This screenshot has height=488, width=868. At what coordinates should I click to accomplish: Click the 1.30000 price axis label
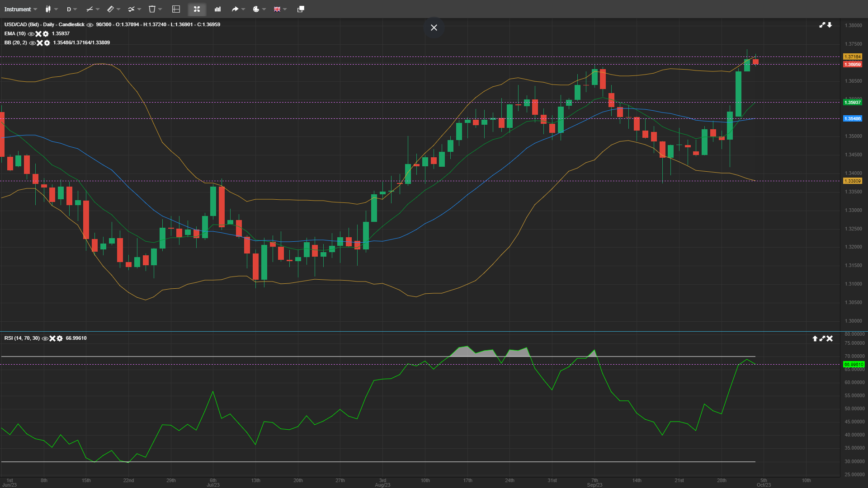coord(854,321)
